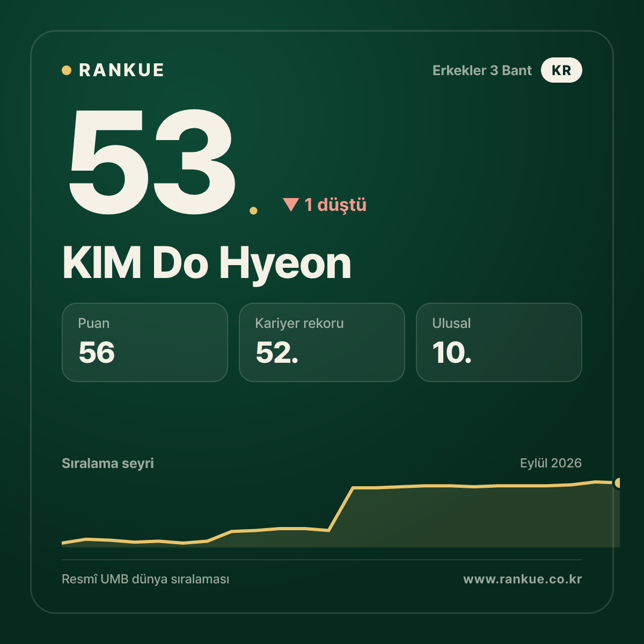Click the career record value 52.
This screenshot has height=644, width=644.
click(x=277, y=353)
